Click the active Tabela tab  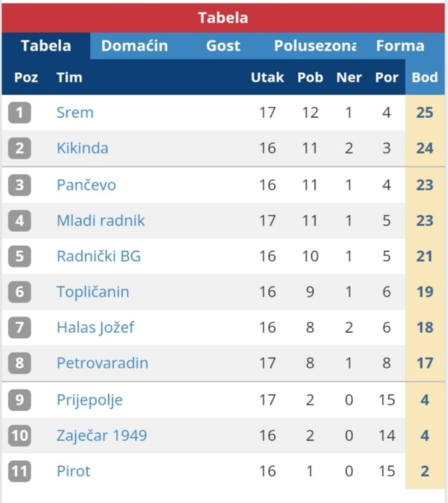click(x=46, y=46)
